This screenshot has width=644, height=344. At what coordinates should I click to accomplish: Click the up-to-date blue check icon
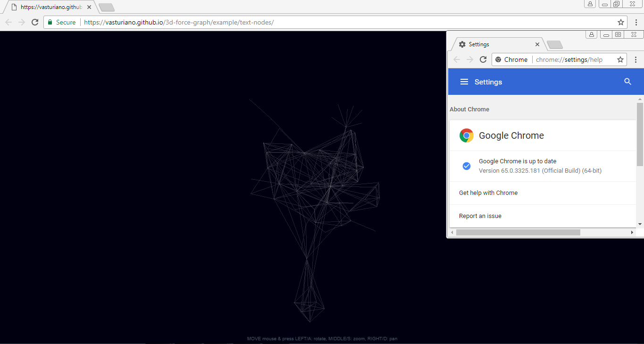point(466,166)
